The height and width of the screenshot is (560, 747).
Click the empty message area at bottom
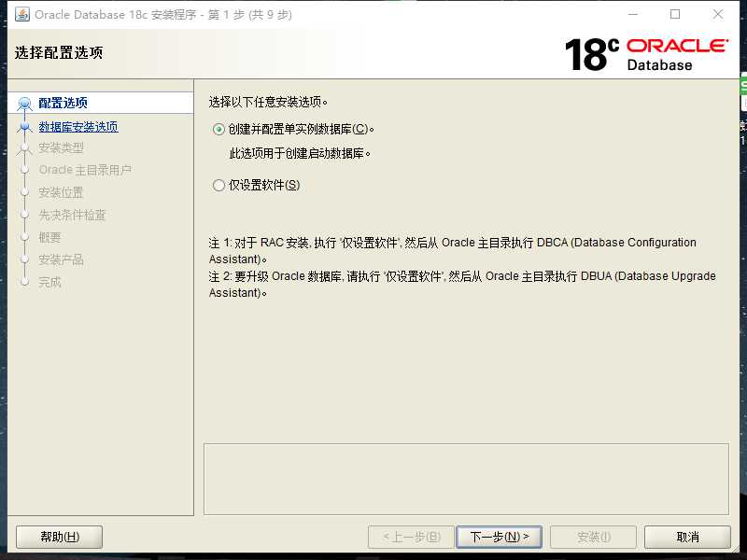[466, 479]
